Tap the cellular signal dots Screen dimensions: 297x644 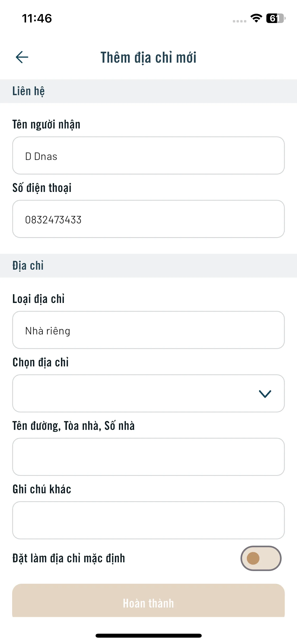(239, 21)
